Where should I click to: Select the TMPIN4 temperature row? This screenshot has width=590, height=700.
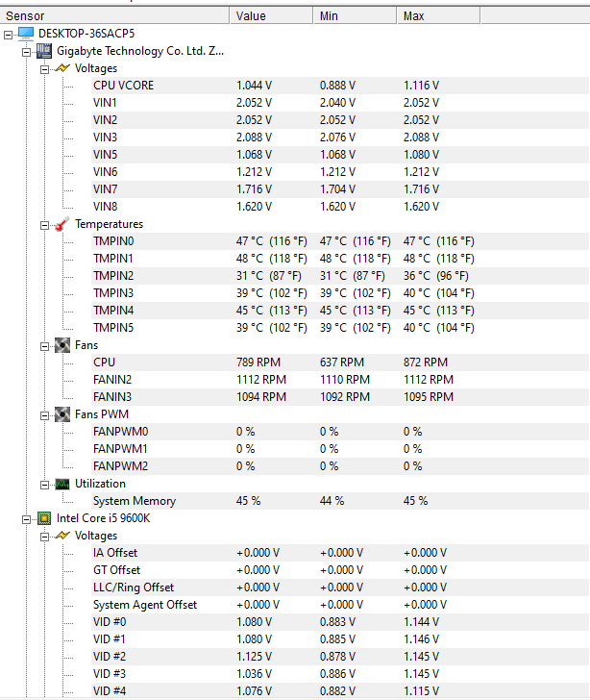click(340, 311)
